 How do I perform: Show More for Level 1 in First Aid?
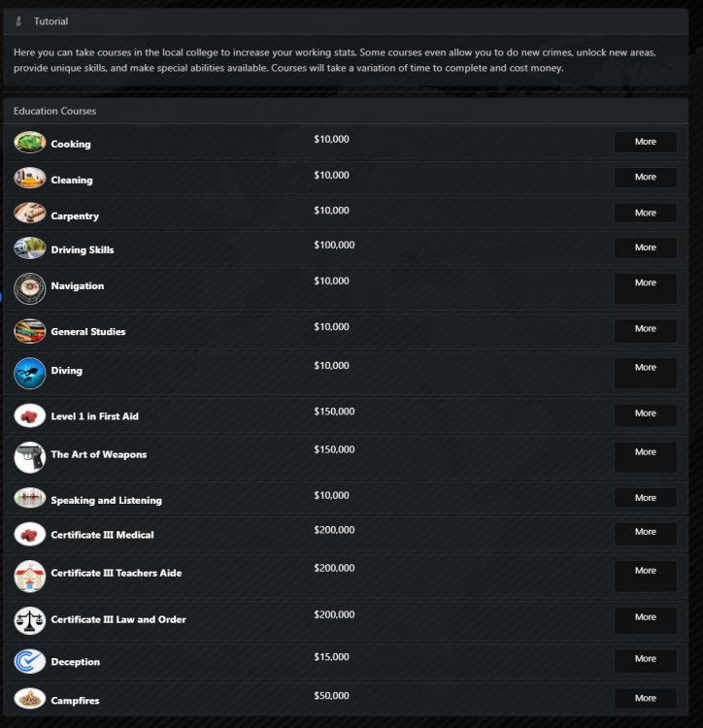[645, 414]
